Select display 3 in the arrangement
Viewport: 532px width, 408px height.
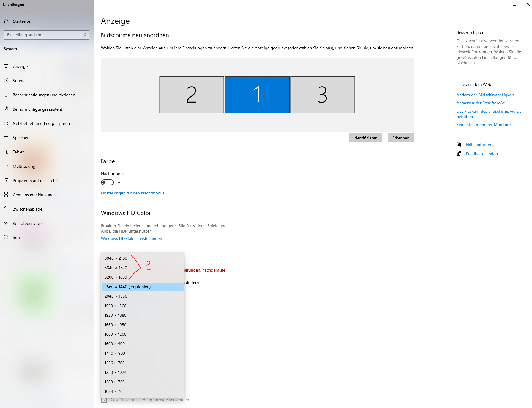coord(323,95)
